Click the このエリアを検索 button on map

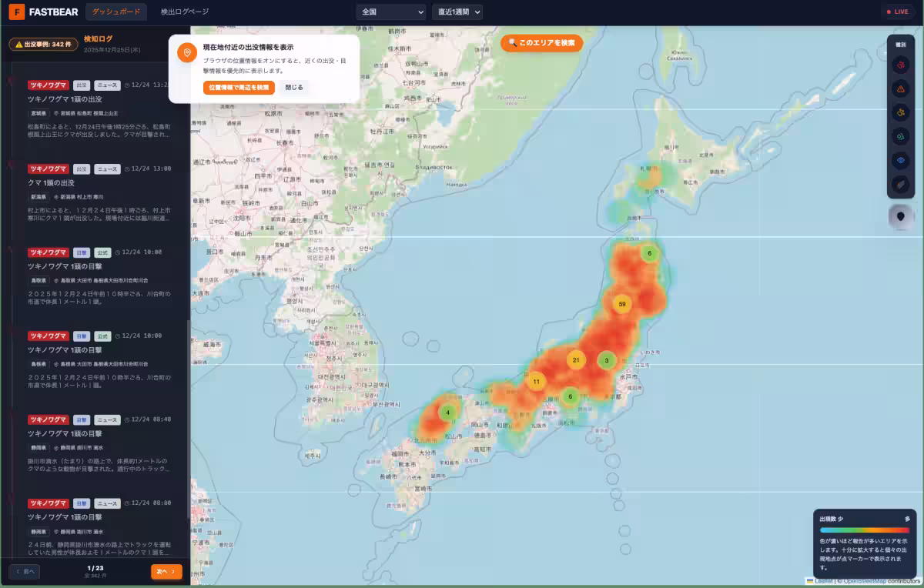[x=541, y=43]
